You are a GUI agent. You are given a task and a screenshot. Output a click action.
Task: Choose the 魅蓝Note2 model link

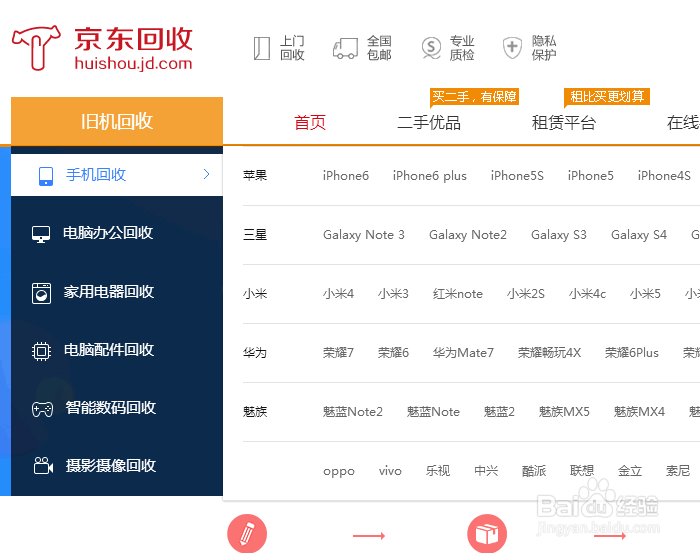pyautogui.click(x=353, y=412)
